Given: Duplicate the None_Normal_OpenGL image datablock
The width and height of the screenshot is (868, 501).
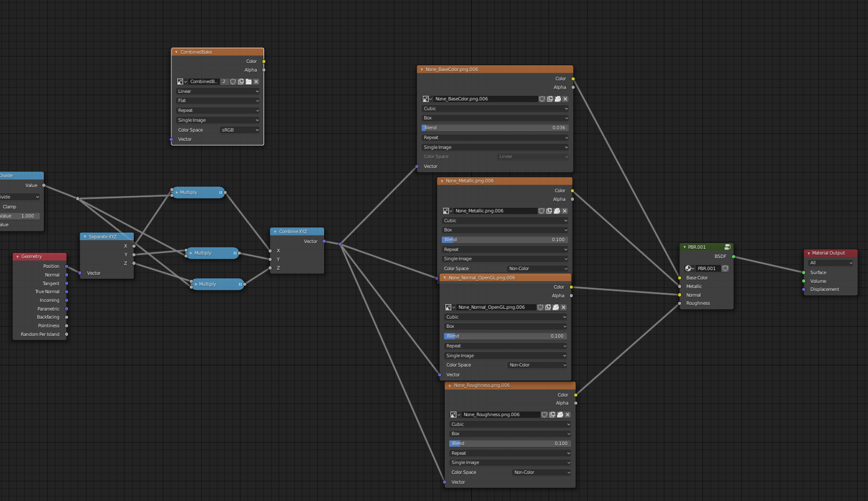Looking at the screenshot, I should tap(548, 307).
